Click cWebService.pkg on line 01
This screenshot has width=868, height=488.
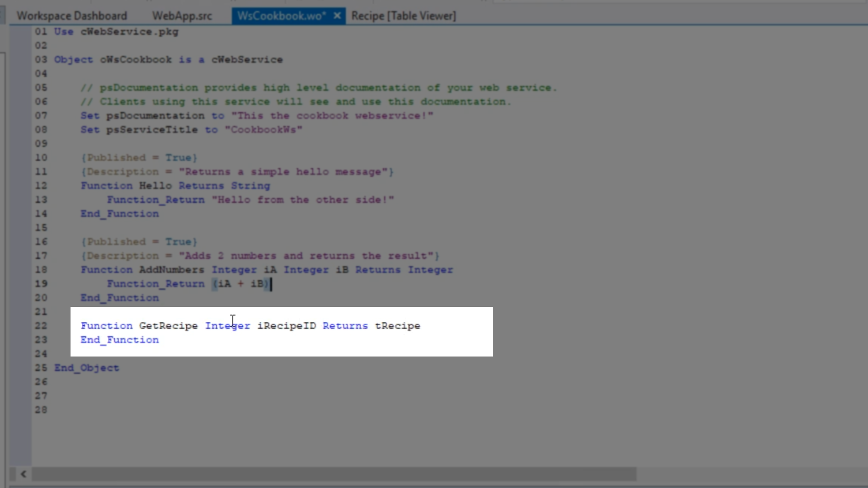pyautogui.click(x=129, y=32)
